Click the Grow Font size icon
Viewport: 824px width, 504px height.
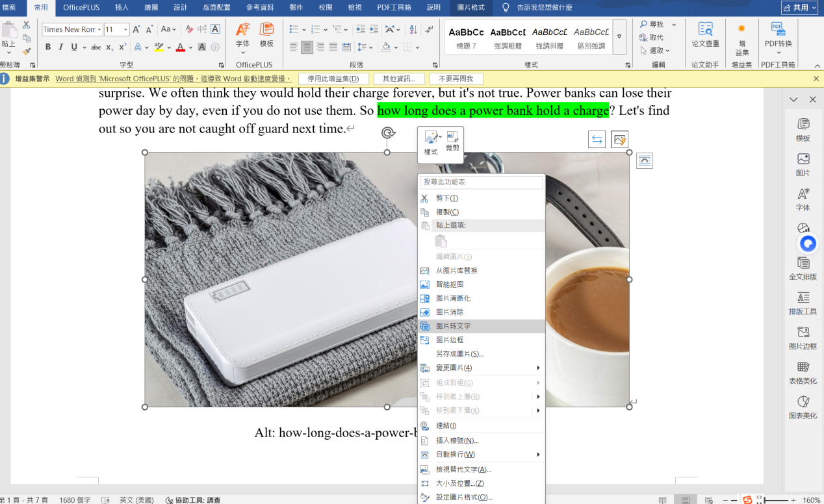tap(136, 29)
